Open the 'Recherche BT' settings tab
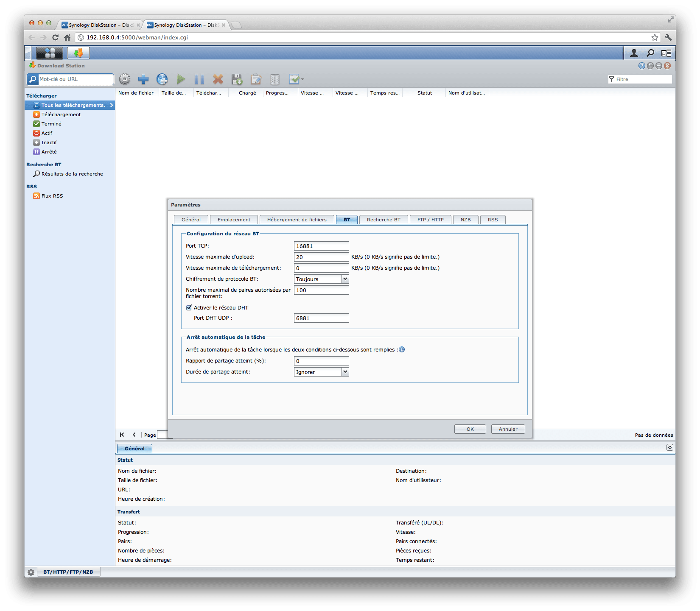 pyautogui.click(x=384, y=220)
